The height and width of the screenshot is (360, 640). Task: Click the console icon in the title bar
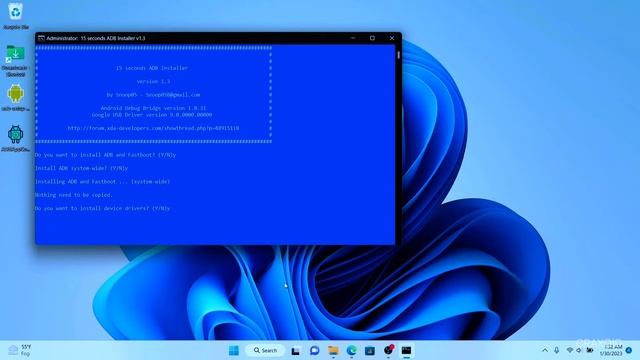tap(41, 38)
